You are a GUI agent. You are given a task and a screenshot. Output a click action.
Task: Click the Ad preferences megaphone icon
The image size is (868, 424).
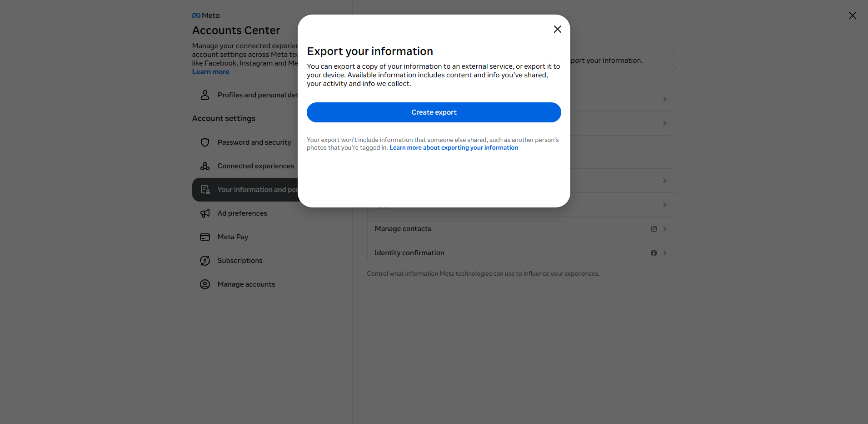[x=205, y=213]
